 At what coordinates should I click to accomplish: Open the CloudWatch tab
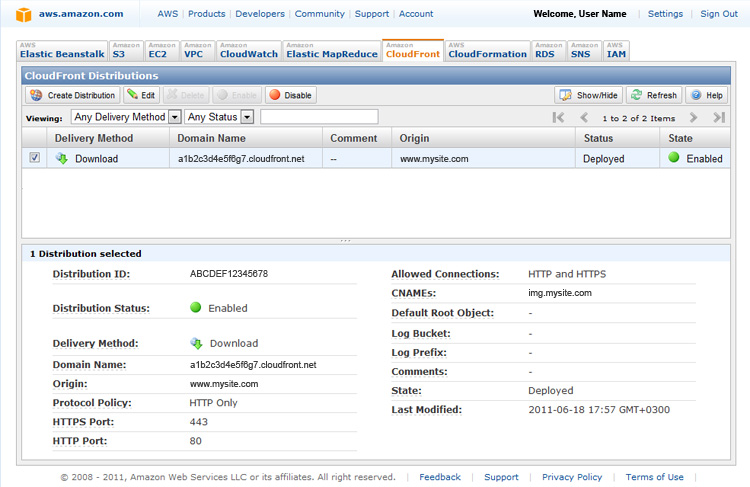tap(249, 50)
